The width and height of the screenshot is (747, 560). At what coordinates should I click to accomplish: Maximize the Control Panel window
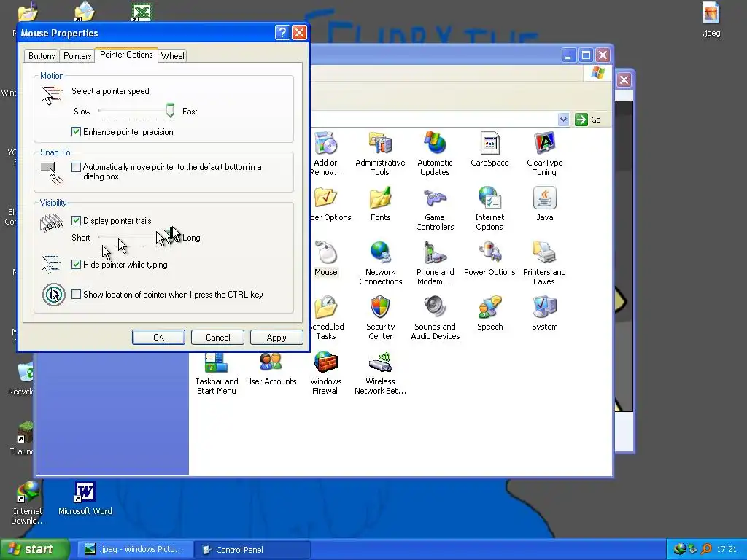[x=586, y=55]
